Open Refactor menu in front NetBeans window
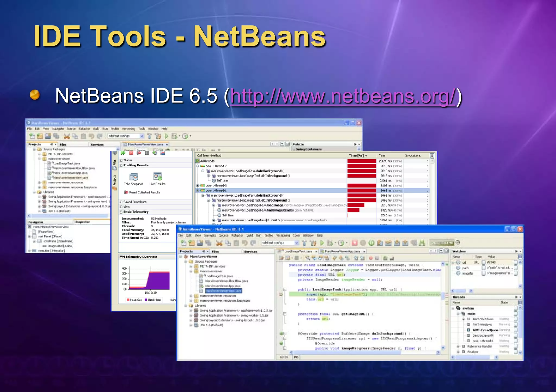Viewport: 556px width, 392px height. click(237, 235)
